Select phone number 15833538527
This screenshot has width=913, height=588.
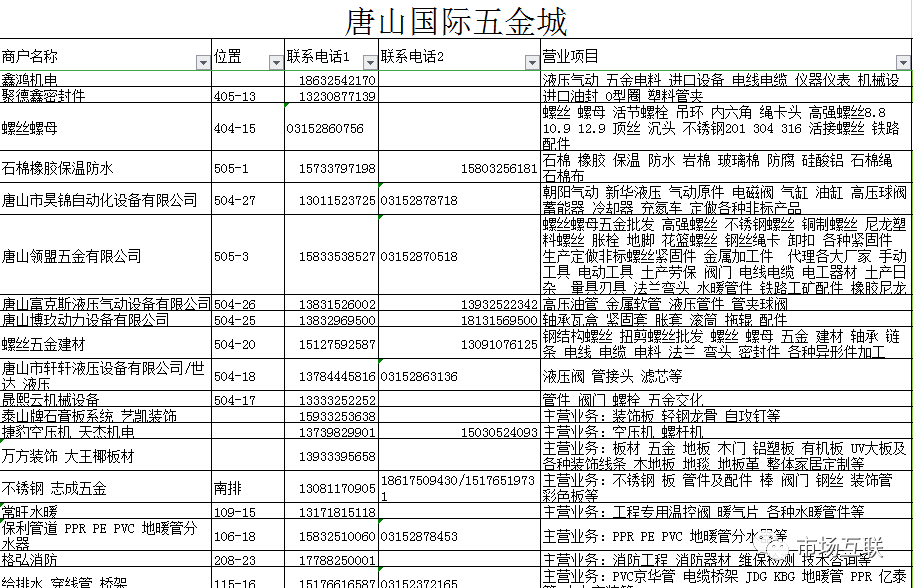coord(331,256)
